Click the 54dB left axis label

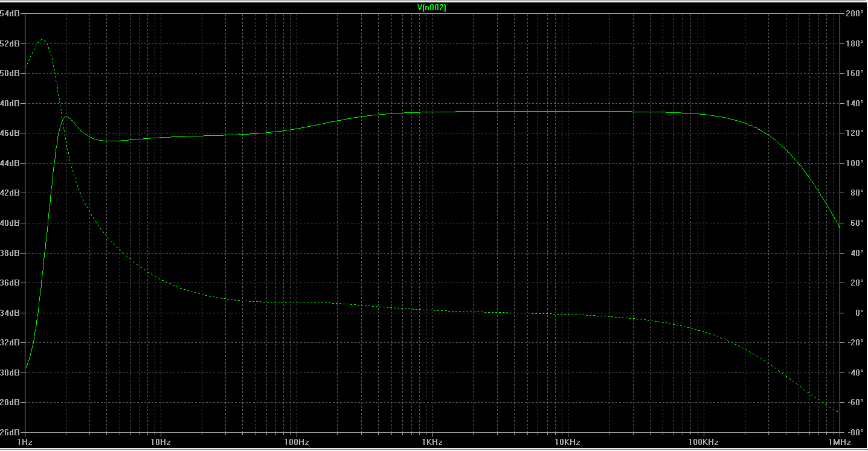click(x=8, y=13)
